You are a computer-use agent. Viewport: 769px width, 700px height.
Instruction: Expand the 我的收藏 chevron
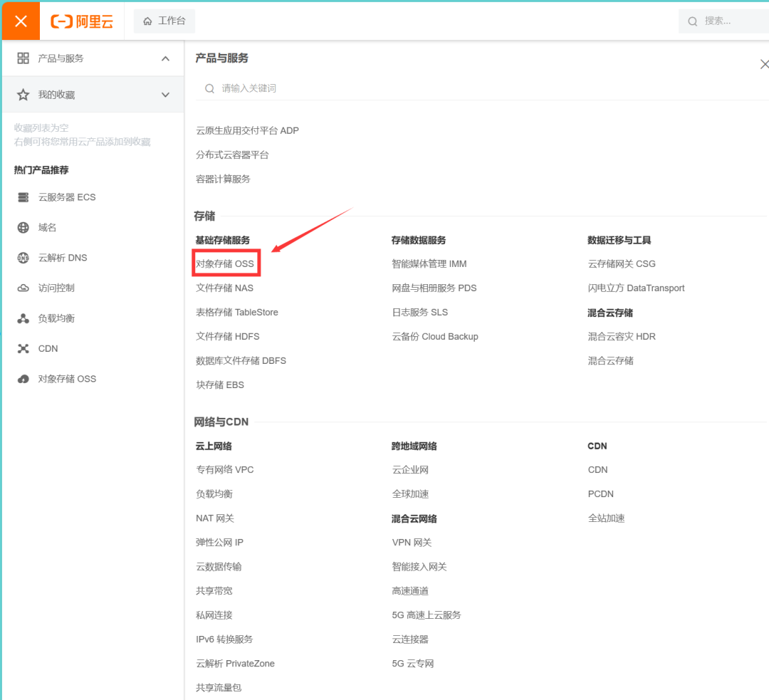(166, 95)
